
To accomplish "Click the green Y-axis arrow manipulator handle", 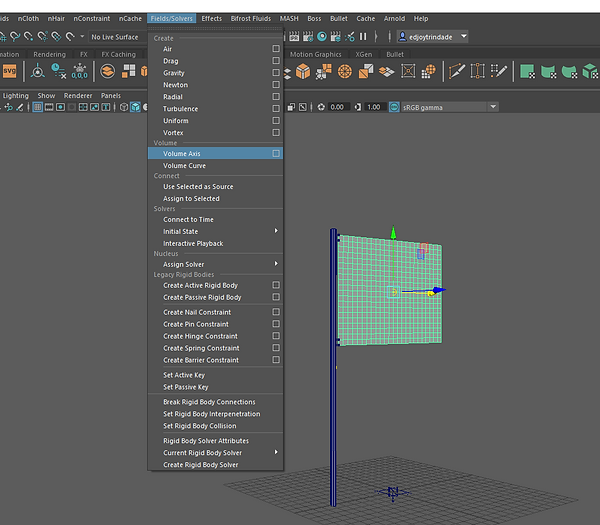I will point(393,232).
